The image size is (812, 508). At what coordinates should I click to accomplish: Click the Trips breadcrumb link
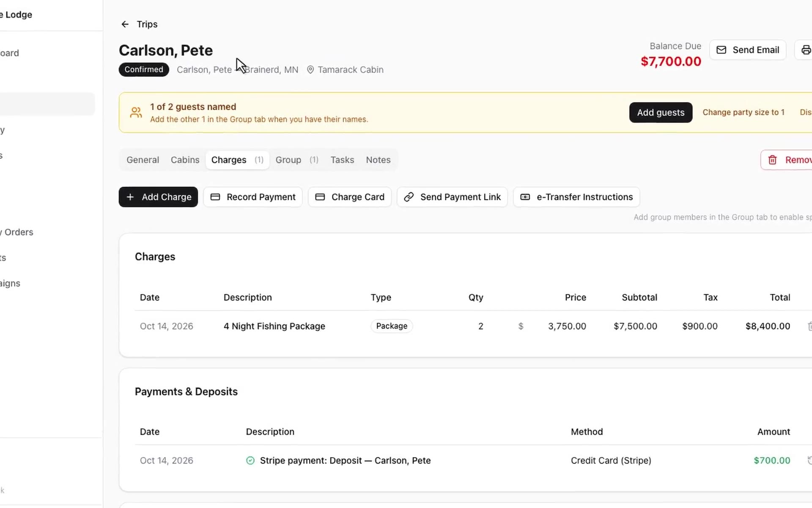(147, 24)
